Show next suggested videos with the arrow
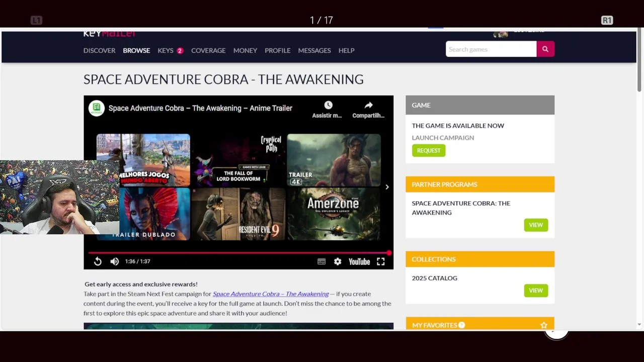This screenshot has height=362, width=644. 387,187
